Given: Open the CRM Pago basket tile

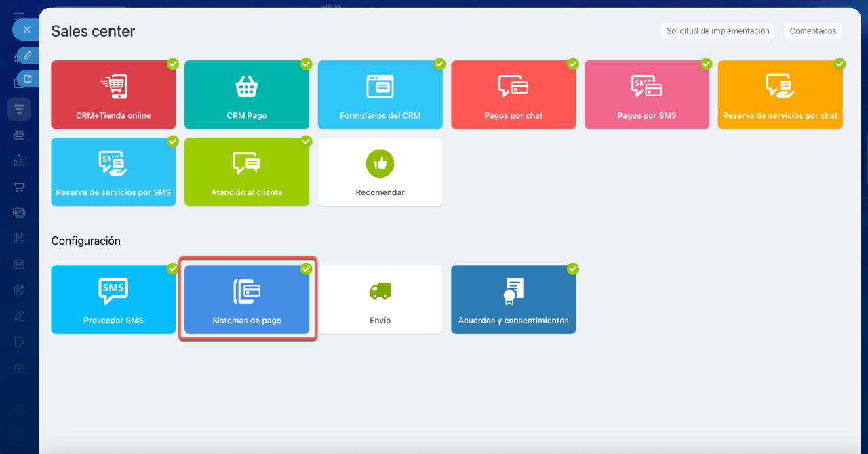Looking at the screenshot, I should coord(247,95).
